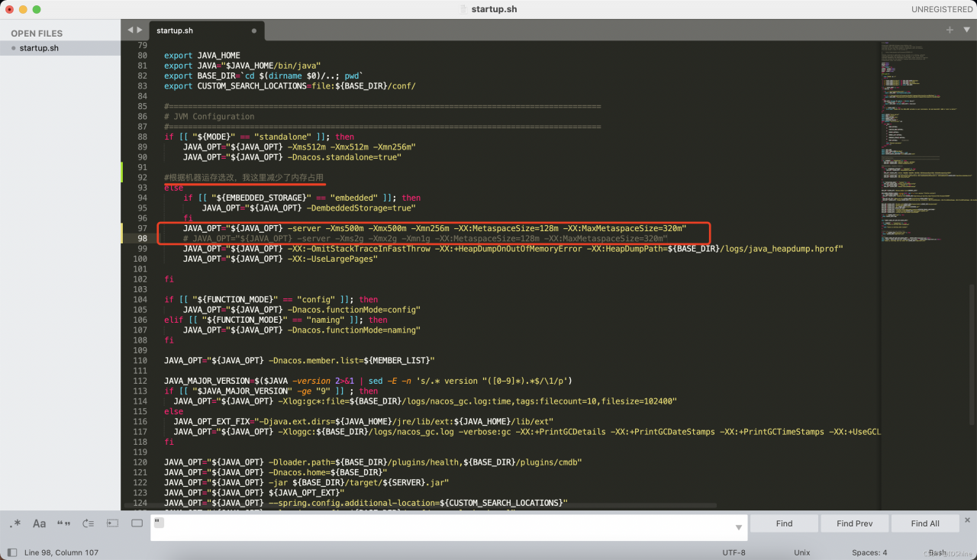
Task: Open the tab list dropdown arrow
Action: coord(966,30)
